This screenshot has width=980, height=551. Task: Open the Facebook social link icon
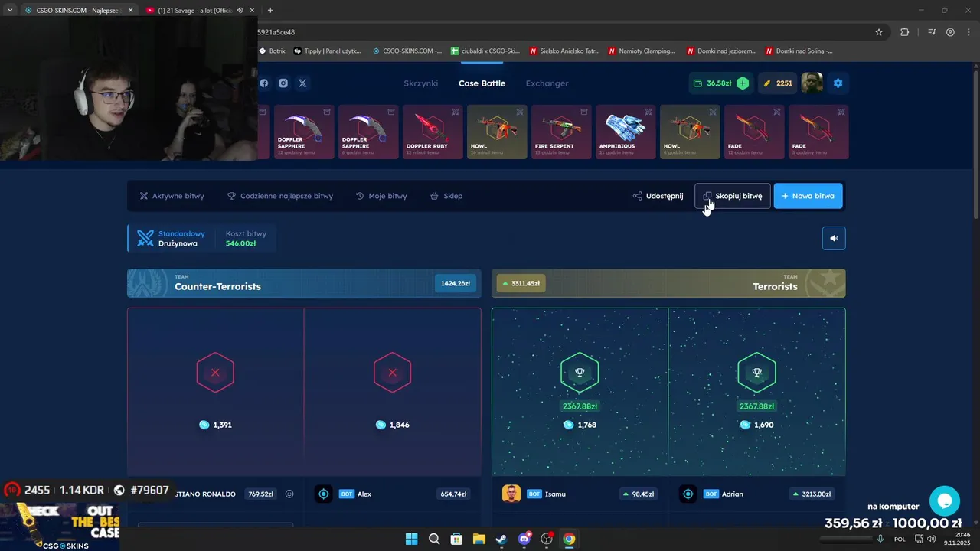tap(264, 83)
